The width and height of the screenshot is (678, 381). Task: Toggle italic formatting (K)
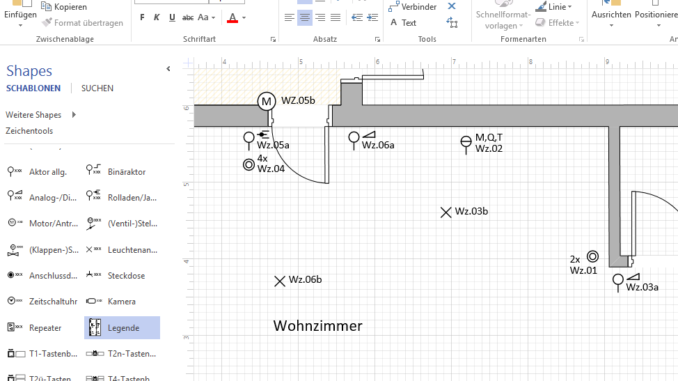click(157, 18)
